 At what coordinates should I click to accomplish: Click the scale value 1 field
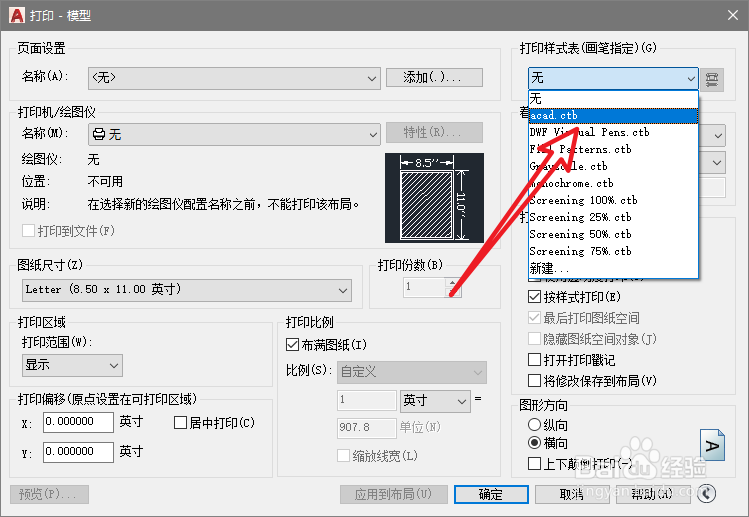click(367, 400)
